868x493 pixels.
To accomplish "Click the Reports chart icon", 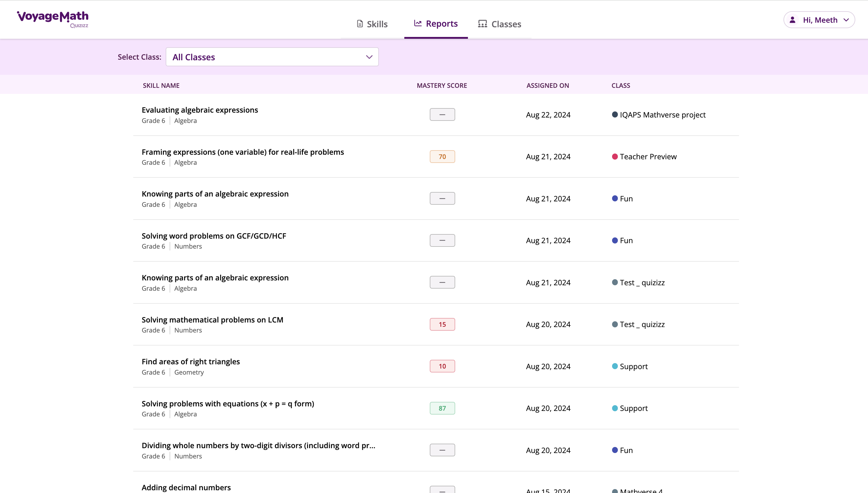I will tap(418, 23).
